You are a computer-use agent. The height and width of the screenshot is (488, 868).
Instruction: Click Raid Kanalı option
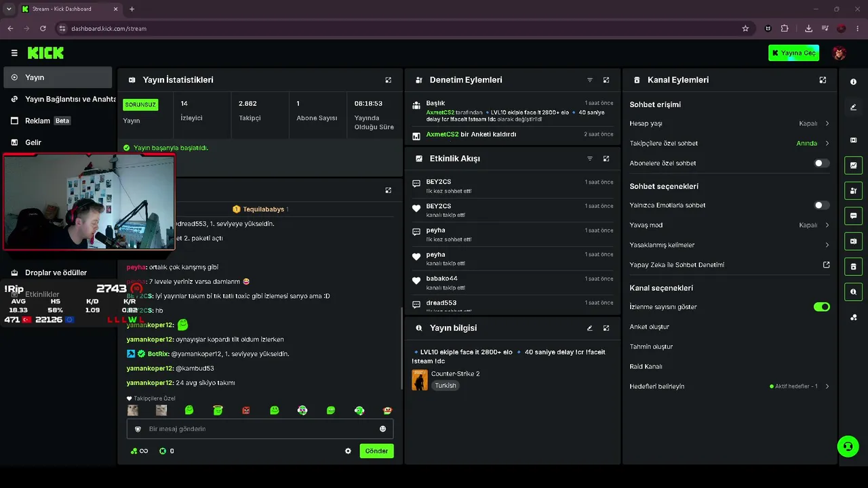646,367
